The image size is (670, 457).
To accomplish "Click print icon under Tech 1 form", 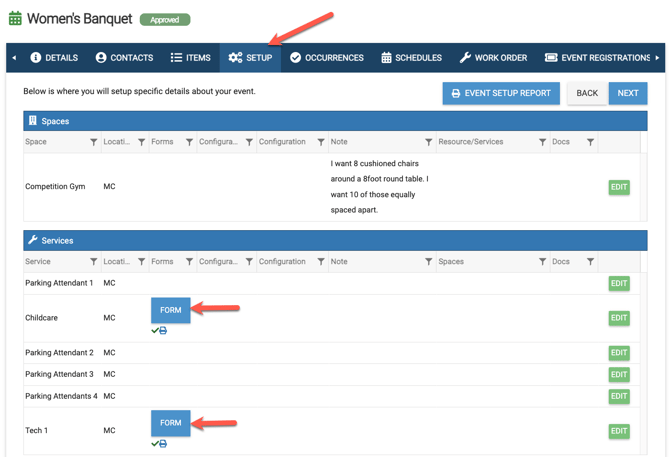I will click(163, 443).
